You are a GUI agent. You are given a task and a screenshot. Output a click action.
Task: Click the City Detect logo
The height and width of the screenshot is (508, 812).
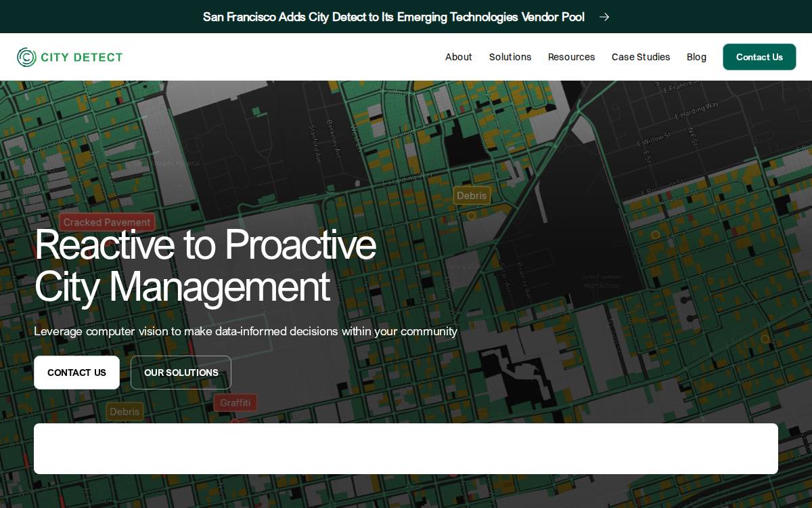(x=70, y=57)
